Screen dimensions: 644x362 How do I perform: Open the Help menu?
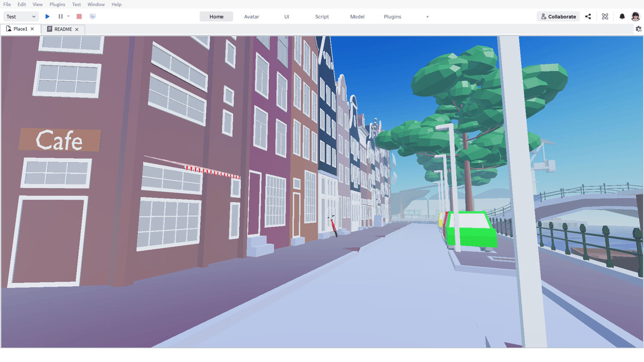click(116, 4)
